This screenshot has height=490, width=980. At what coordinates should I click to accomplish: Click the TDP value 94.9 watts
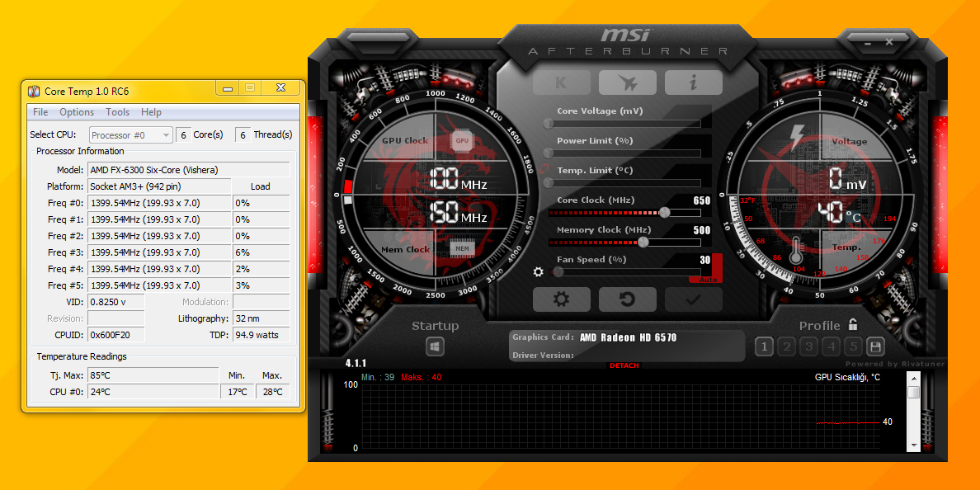tap(261, 334)
